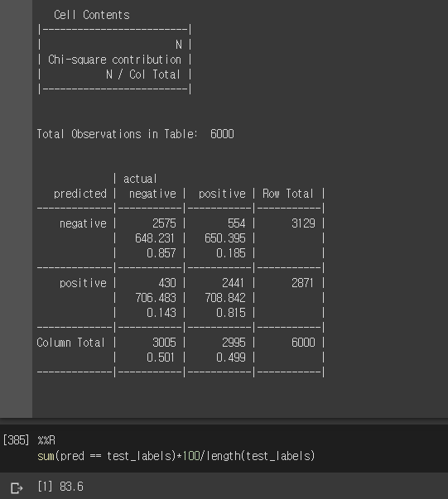Click the left gutter of the output cell
The width and height of the screenshot is (448, 499).
point(16,209)
